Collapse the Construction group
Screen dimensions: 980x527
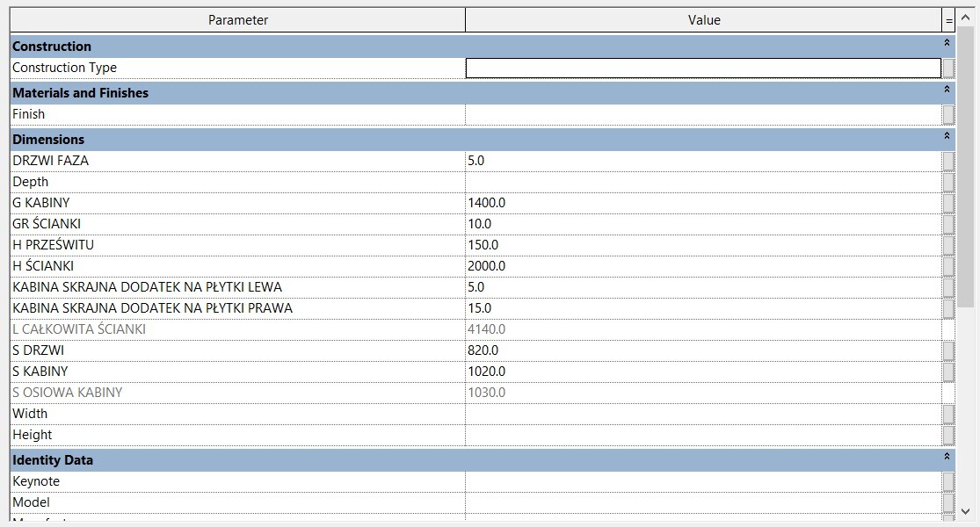[x=947, y=44]
